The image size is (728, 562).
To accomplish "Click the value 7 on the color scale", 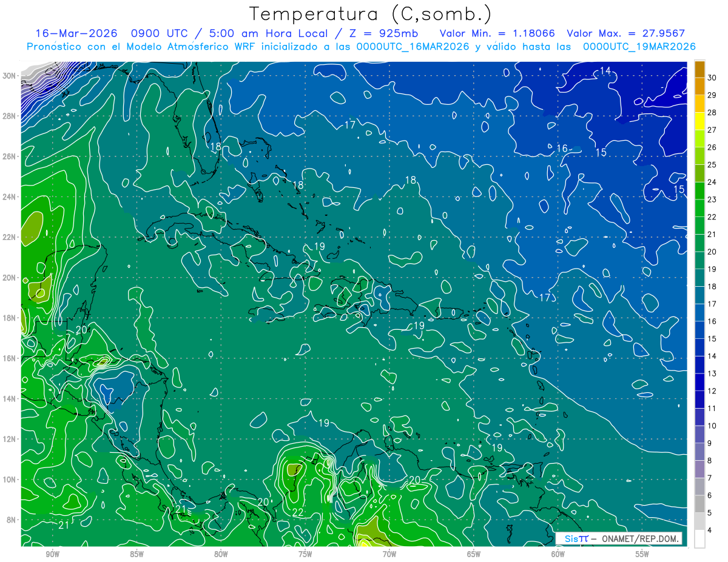I will [x=710, y=478].
